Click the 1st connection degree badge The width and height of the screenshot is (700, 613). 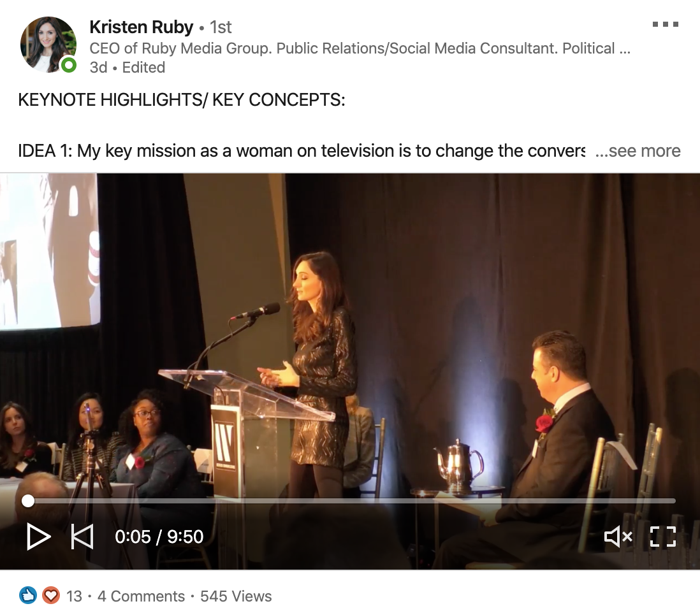pyautogui.click(x=221, y=27)
